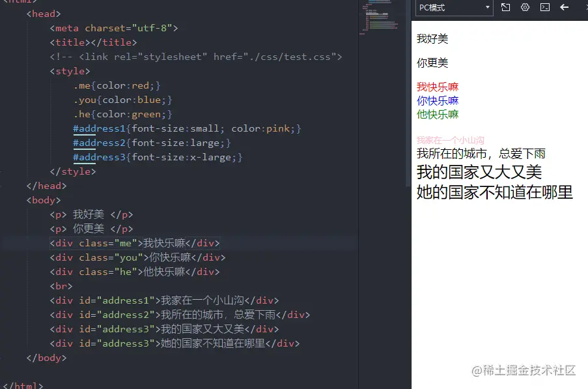Click 我好美 in the preview pane
This screenshot has width=588, height=389.
click(x=432, y=38)
